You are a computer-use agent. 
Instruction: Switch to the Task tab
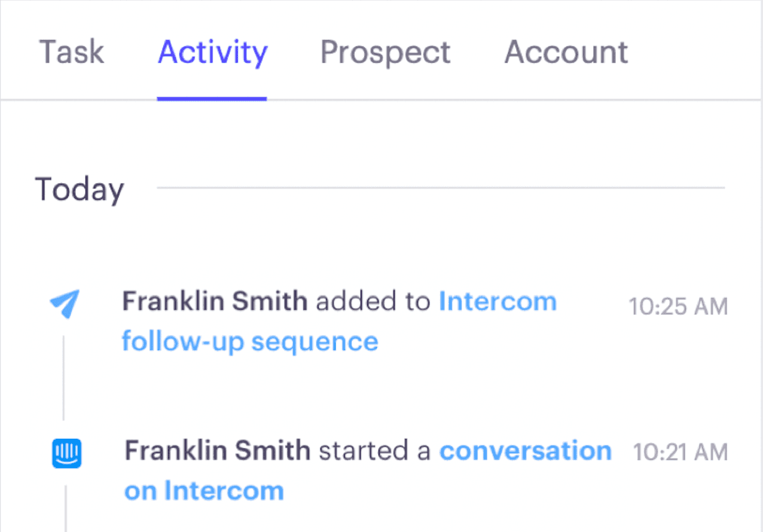pos(71,52)
